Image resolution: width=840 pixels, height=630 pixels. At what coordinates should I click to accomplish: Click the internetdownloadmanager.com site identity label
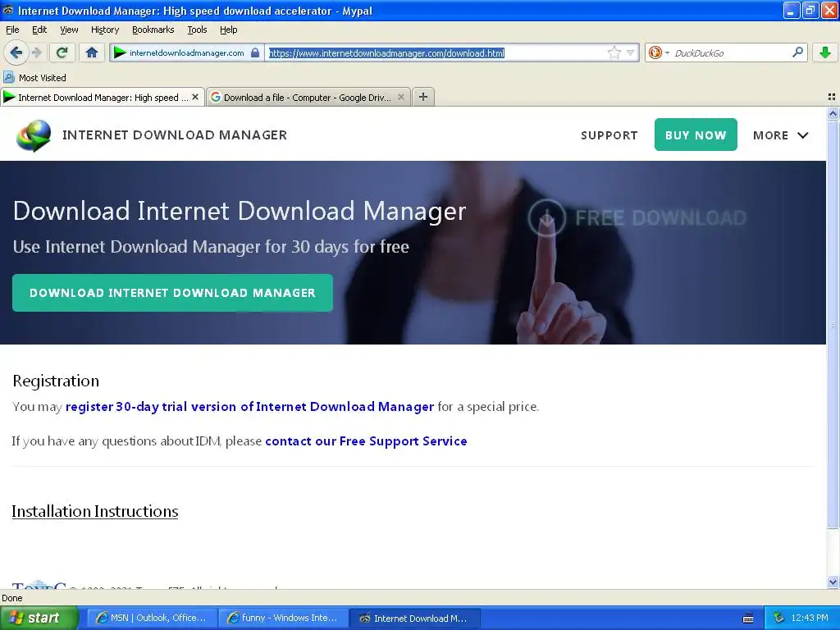pyautogui.click(x=186, y=52)
